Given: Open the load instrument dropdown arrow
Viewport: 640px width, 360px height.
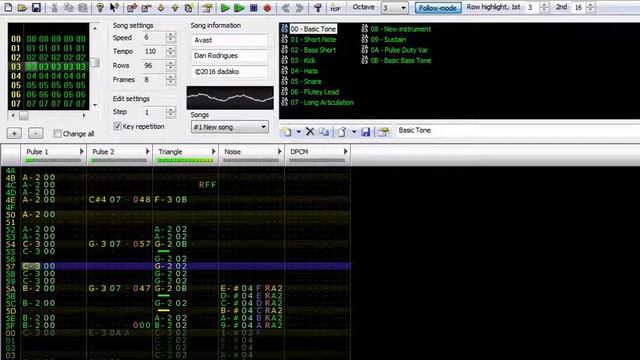Looking at the screenshot, I should (x=354, y=132).
